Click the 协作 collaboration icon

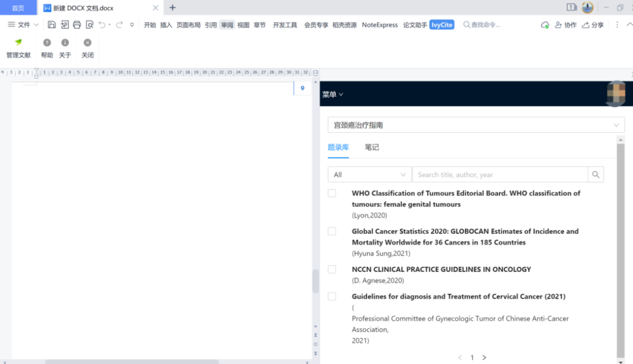pyautogui.click(x=565, y=25)
